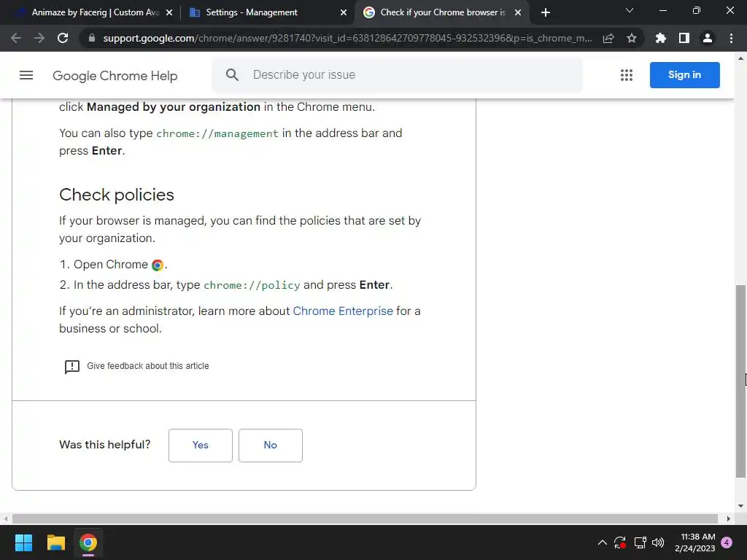747x560 pixels.
Task: Open the volume speaker tray icon
Action: [658, 542]
